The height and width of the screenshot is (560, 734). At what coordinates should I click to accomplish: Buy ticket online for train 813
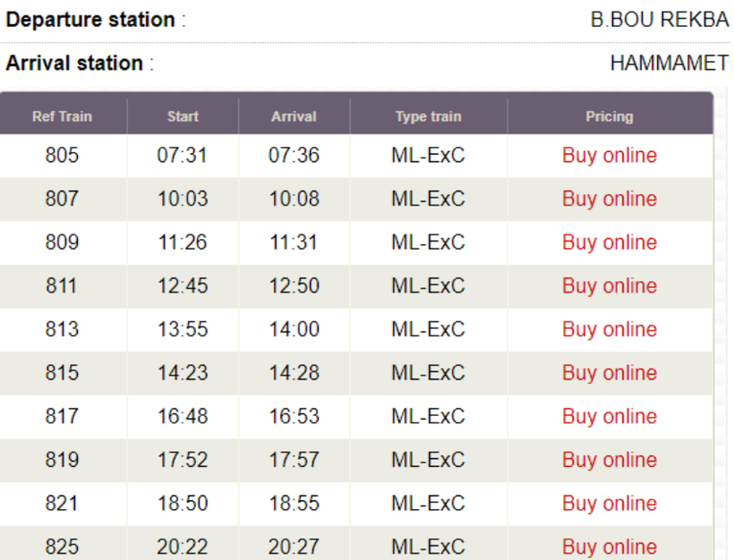(x=609, y=329)
